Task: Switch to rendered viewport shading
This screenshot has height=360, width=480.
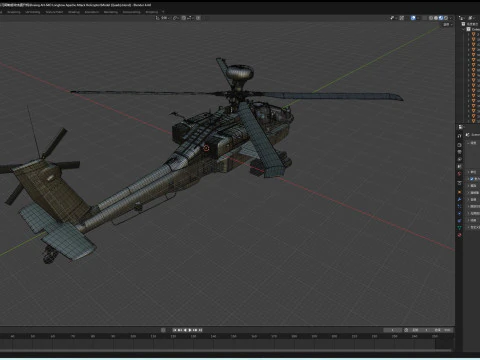Action: (x=446, y=18)
